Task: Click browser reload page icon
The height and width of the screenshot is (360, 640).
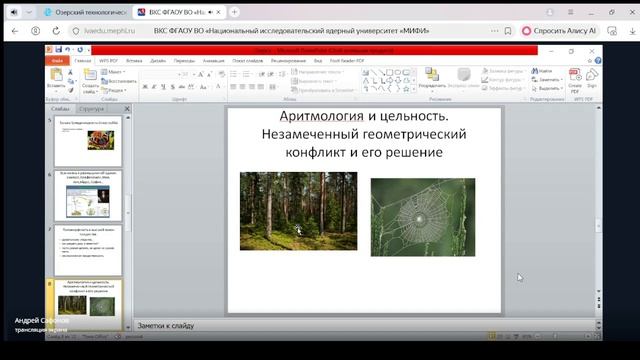Action: (x=56, y=31)
